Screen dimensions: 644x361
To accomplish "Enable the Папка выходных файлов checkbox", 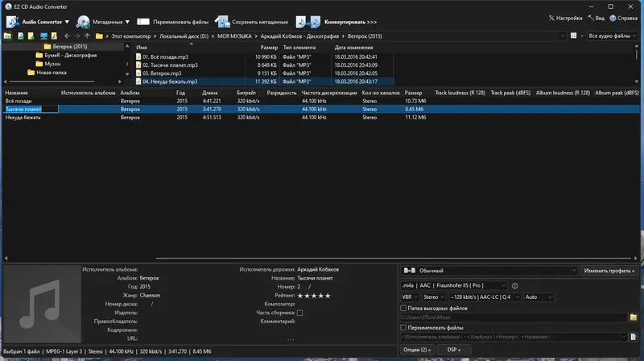I will tap(404, 308).
